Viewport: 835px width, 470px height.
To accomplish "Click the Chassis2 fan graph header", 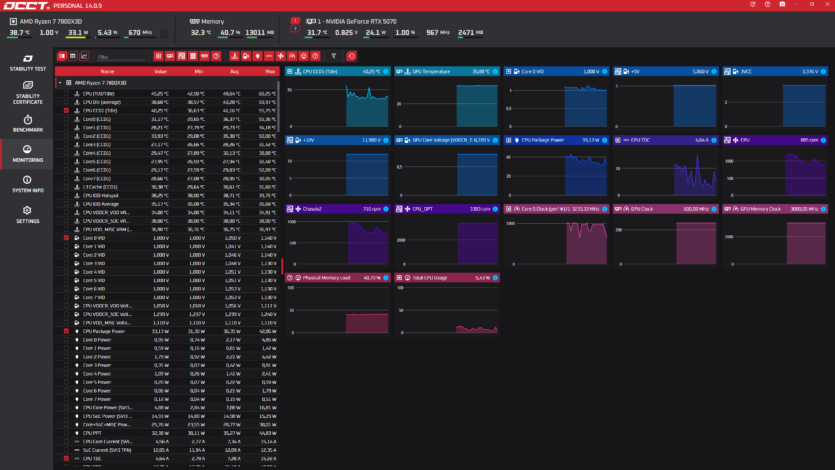I will [338, 209].
